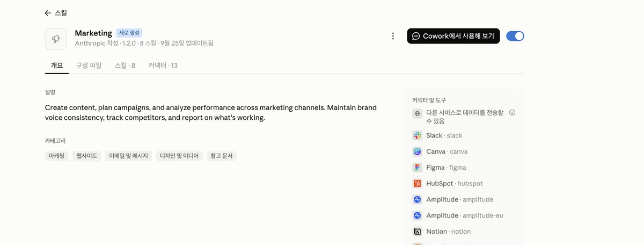Click the HubSpot connector icon
This screenshot has height=245, width=644.
point(417,183)
